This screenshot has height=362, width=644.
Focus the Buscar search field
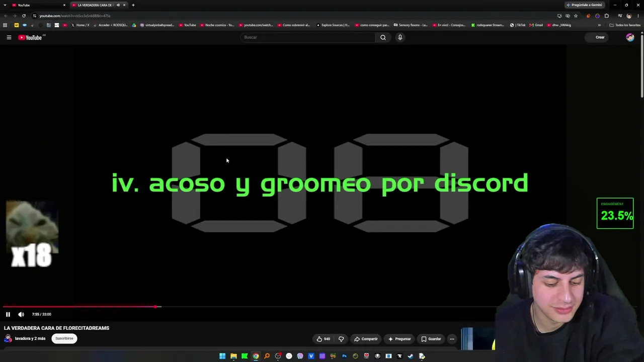[308, 37]
